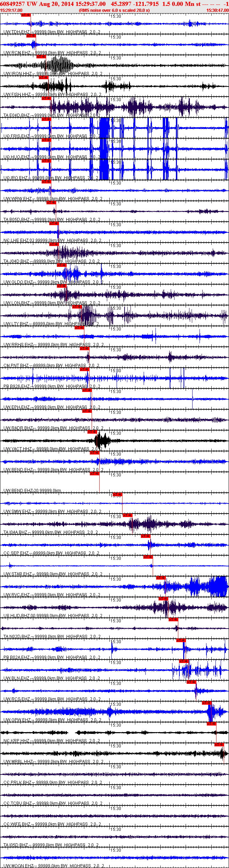The height and width of the screenshot is (868, 229).
Task: Click the red pick flag above UW.STAR.EHZ trace
Action: tap(148, 557)
